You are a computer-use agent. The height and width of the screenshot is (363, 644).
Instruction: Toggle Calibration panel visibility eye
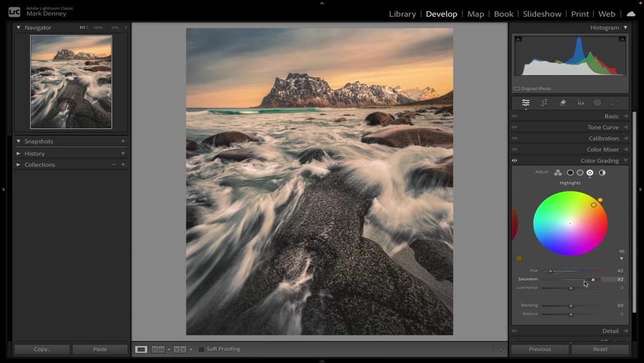point(515,139)
